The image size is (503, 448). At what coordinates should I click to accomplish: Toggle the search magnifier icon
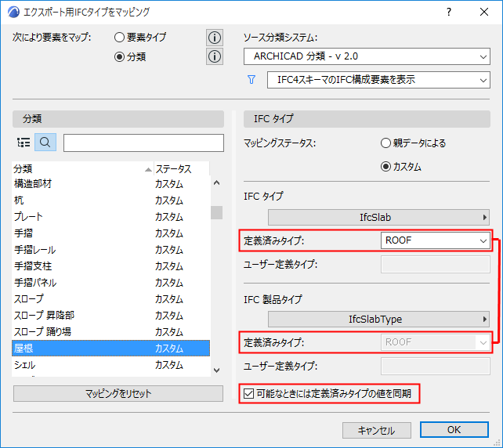pos(45,143)
